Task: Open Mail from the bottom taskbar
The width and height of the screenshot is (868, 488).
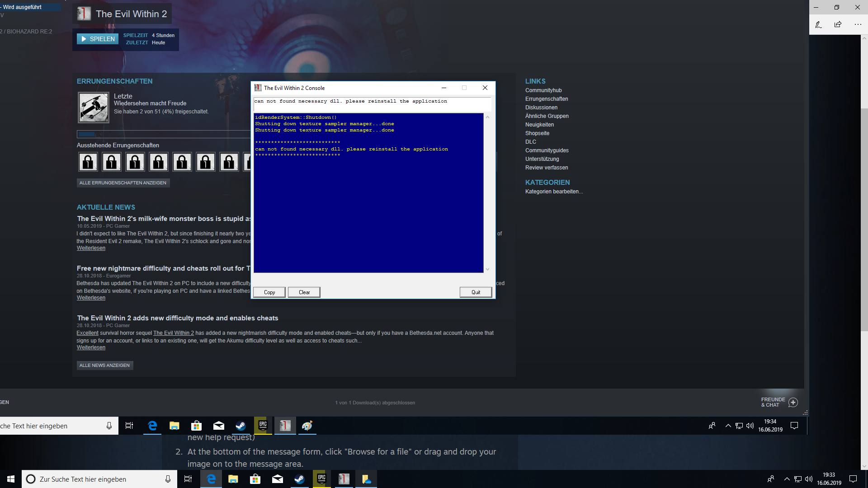Action: 278,479
